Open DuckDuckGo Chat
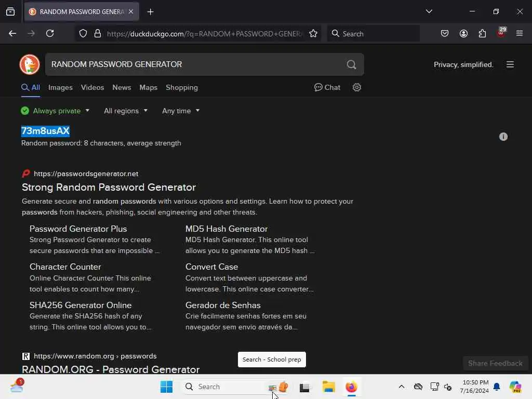The width and height of the screenshot is (532, 399). tap(327, 87)
